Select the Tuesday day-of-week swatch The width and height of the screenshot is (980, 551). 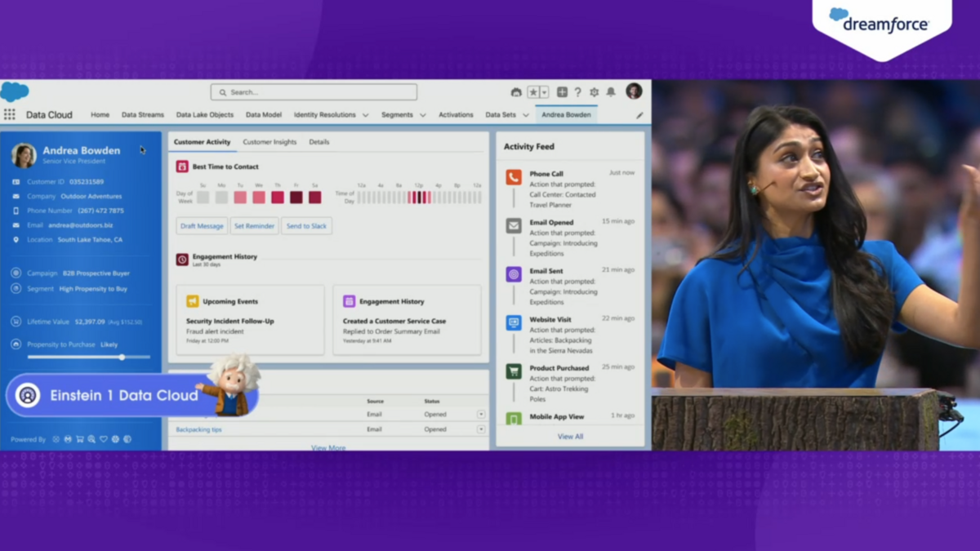coord(240,197)
